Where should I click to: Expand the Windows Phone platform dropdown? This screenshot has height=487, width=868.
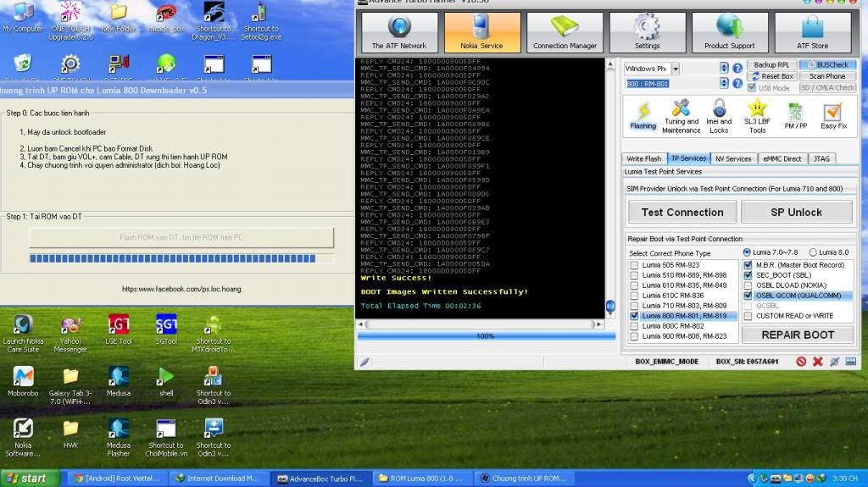click(676, 69)
